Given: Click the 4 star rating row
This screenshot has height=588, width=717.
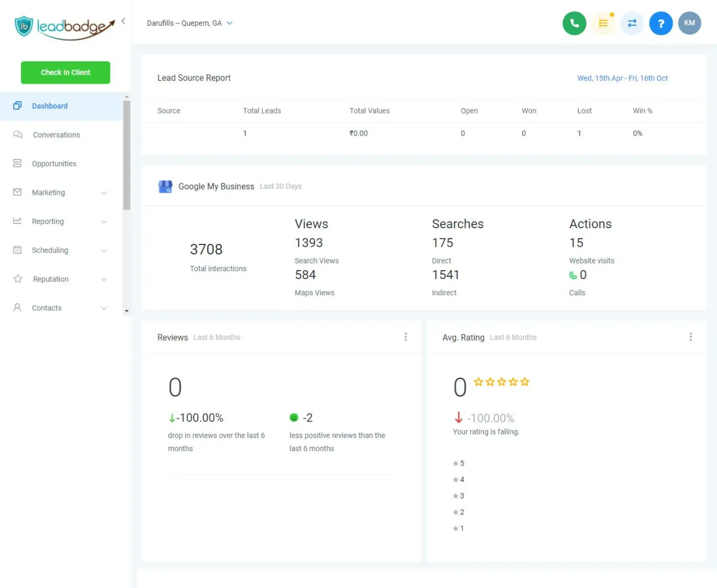Looking at the screenshot, I should click(x=459, y=479).
